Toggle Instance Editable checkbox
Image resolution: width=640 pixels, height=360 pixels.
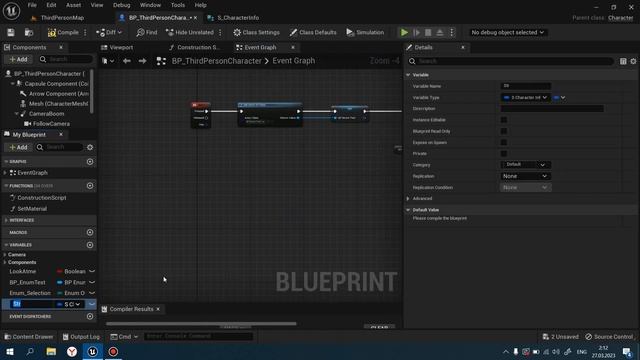[504, 120]
